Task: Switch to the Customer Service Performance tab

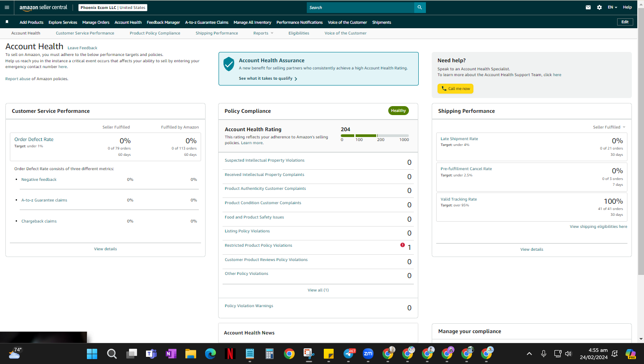Action: 85,33
